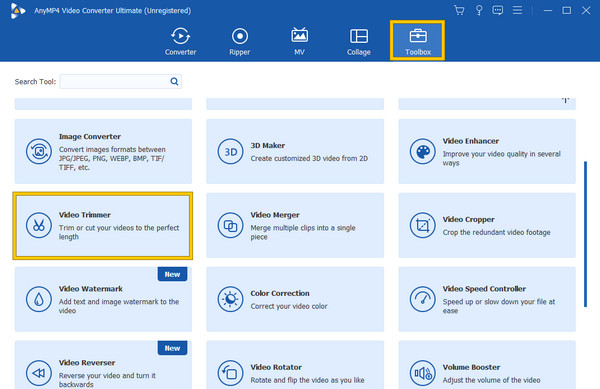
Task: Switch to the Ripper tab
Action: (240, 41)
